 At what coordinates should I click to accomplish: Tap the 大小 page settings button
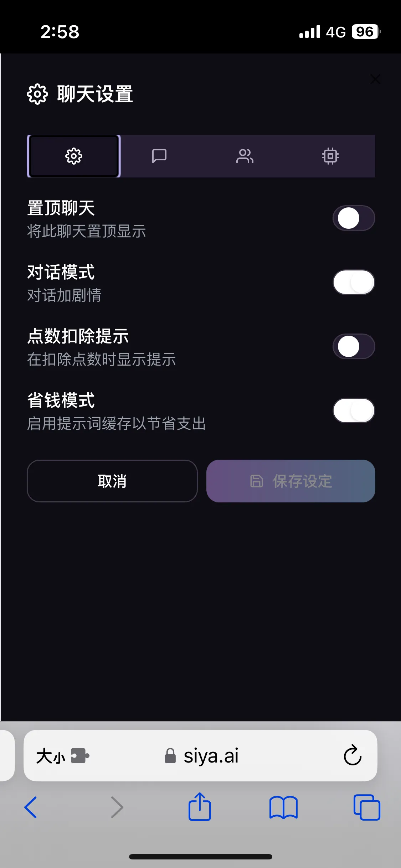coord(51,756)
